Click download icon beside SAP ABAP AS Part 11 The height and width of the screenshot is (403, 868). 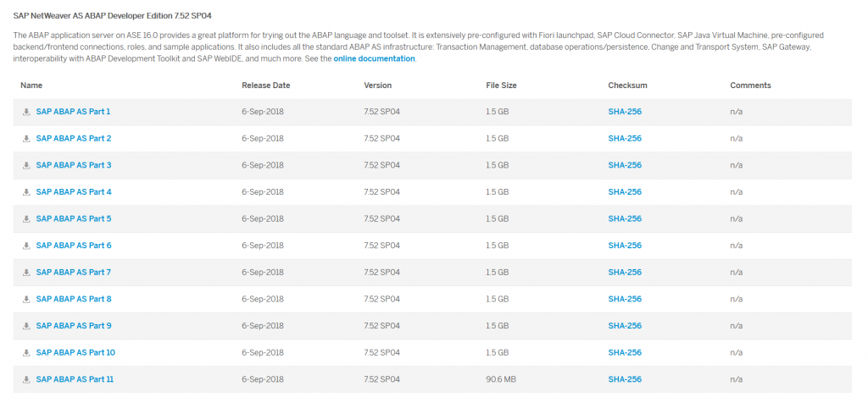coord(26,380)
